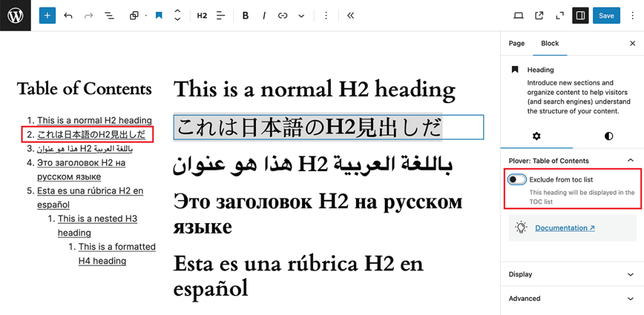Open the Document Overview list icon
644x315 pixels.
pos(109,16)
